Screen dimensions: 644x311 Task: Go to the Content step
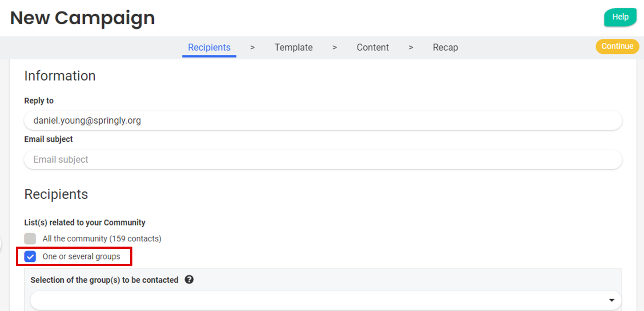pyautogui.click(x=372, y=47)
